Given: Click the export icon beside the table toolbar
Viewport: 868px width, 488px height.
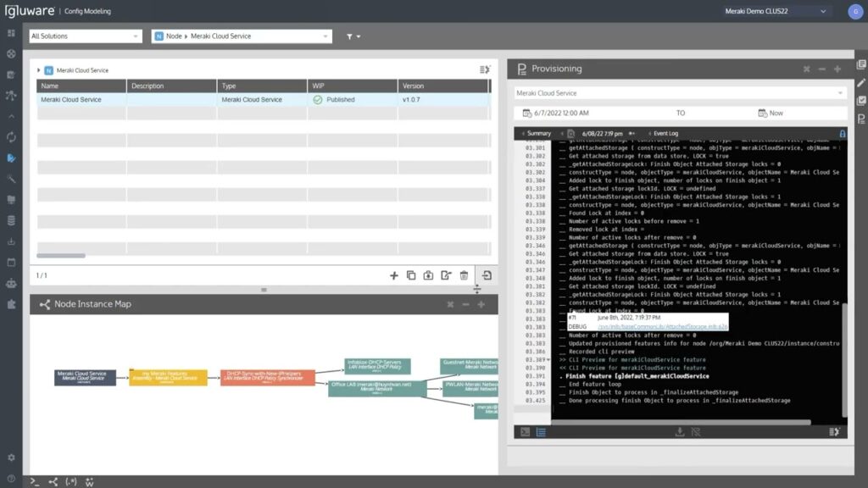Looking at the screenshot, I should [x=487, y=275].
